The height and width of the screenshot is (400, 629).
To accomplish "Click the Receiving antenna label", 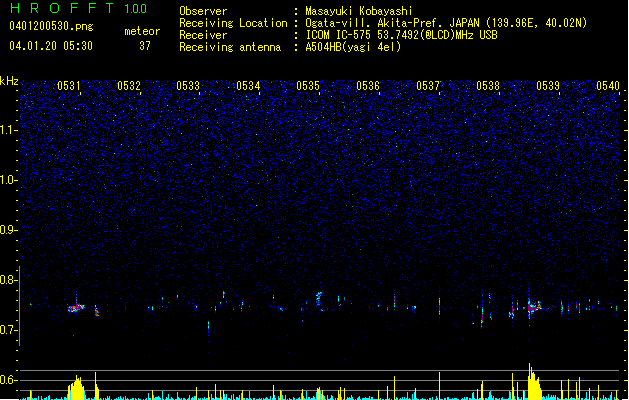I will [x=230, y=47].
